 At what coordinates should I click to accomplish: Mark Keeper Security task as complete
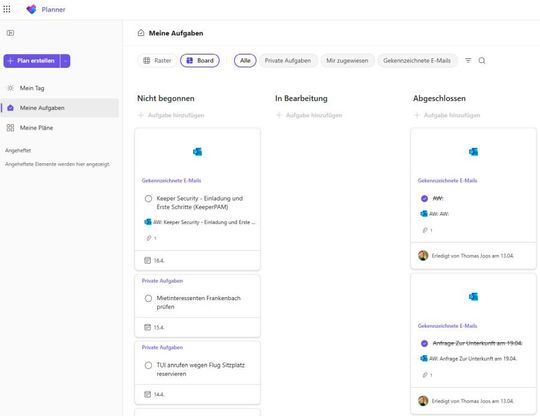click(x=148, y=199)
